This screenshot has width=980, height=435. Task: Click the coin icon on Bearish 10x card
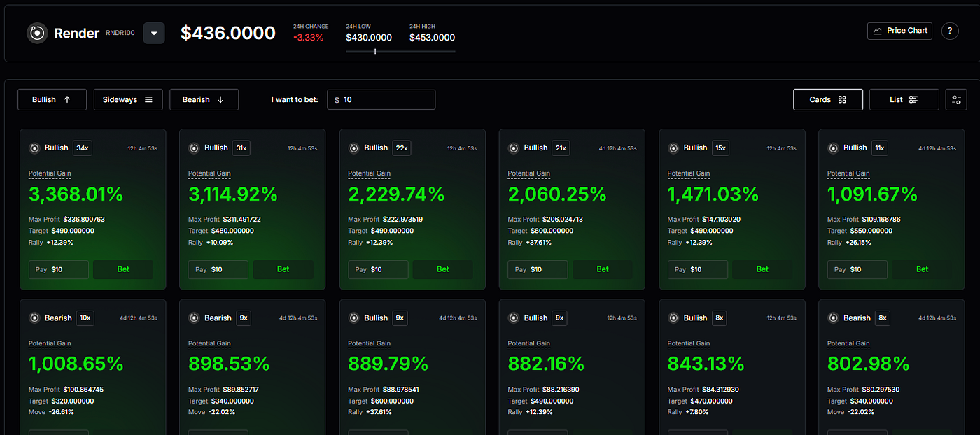(x=34, y=318)
